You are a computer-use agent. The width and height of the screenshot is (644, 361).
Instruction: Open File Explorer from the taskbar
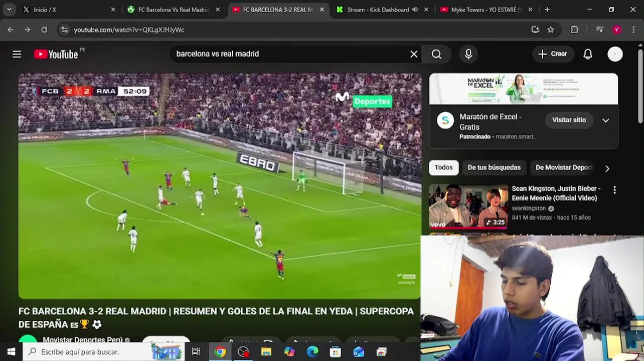266,352
